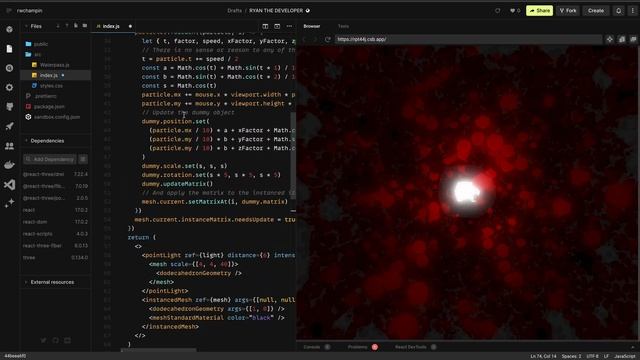The image size is (640, 360).
Task: Click the JavaScript language mode in status bar
Action: click(625, 356)
